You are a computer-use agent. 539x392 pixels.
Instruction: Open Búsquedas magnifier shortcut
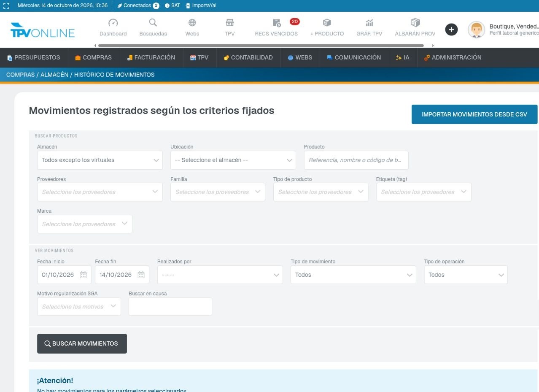pos(153,23)
